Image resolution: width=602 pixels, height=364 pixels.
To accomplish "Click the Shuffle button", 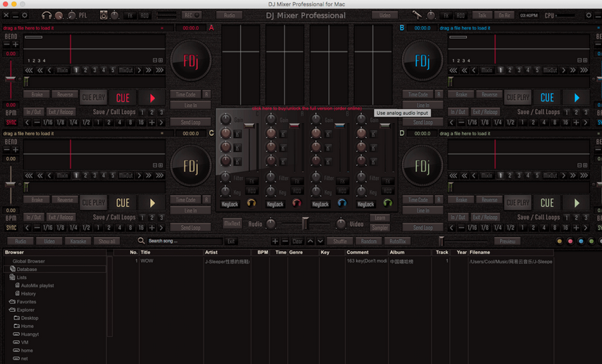I will 340,241.
